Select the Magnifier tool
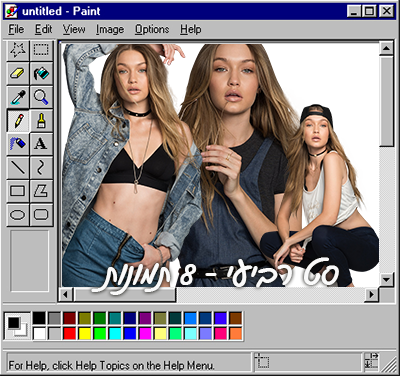Screen dimensions: 400x376 point(41,97)
